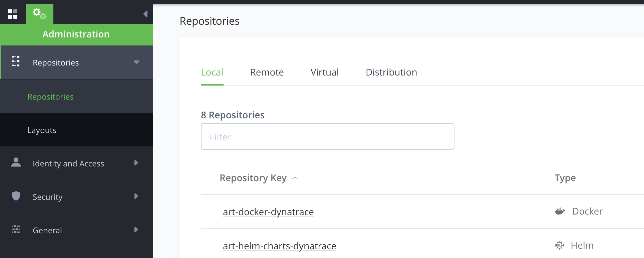Image resolution: width=644 pixels, height=258 pixels.
Task: Click the Docker whale type icon
Action: tap(560, 211)
